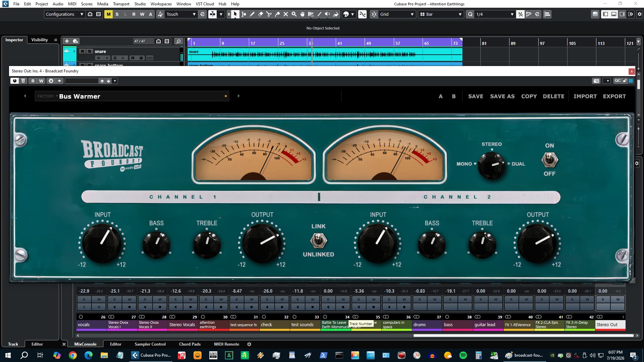Image resolution: width=644 pixels, height=362 pixels.
Task: Switch to the Sampler Control tab
Action: click(150, 344)
